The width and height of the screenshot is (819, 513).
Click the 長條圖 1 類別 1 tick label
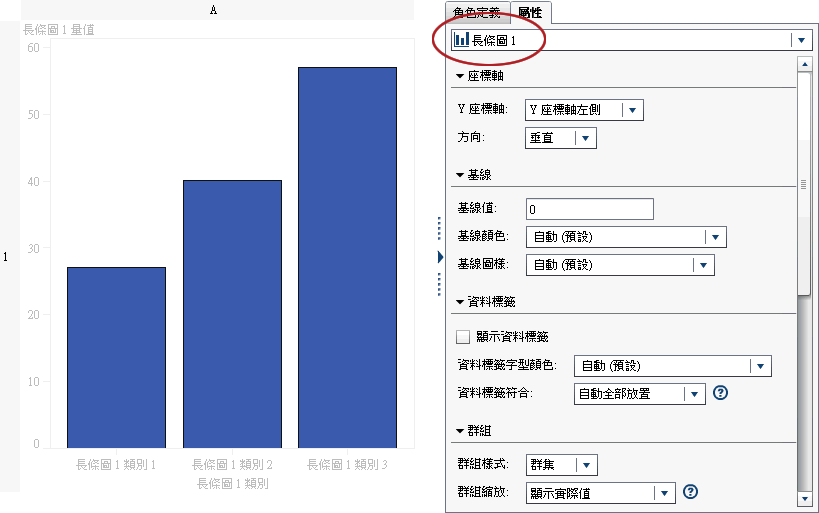tap(116, 464)
